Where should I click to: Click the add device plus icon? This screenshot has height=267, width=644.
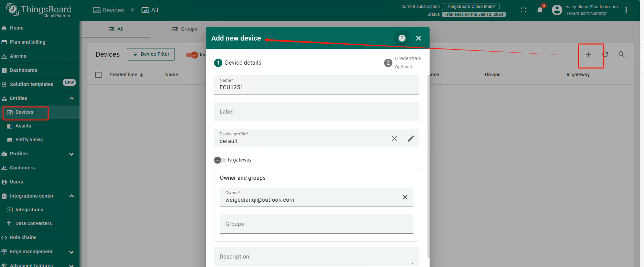pos(588,54)
